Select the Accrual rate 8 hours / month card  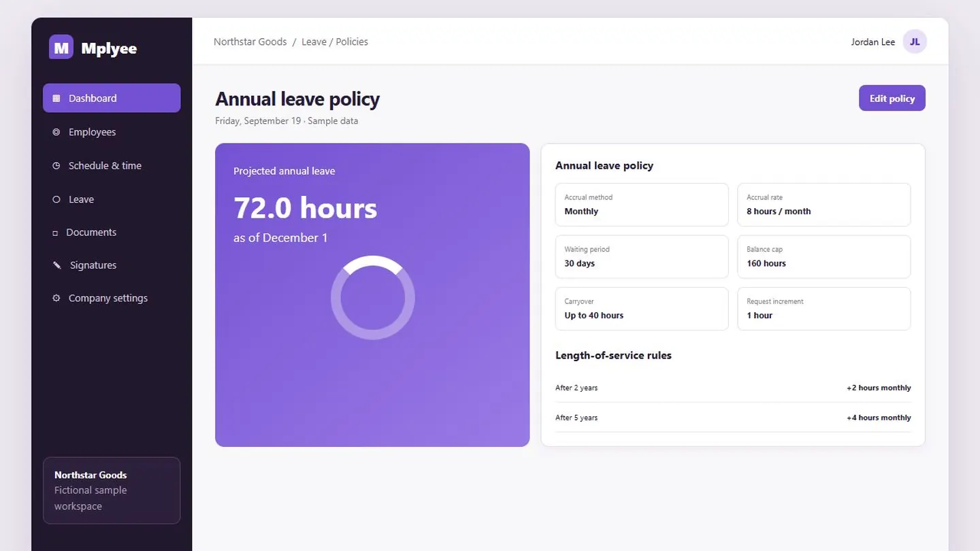point(824,205)
